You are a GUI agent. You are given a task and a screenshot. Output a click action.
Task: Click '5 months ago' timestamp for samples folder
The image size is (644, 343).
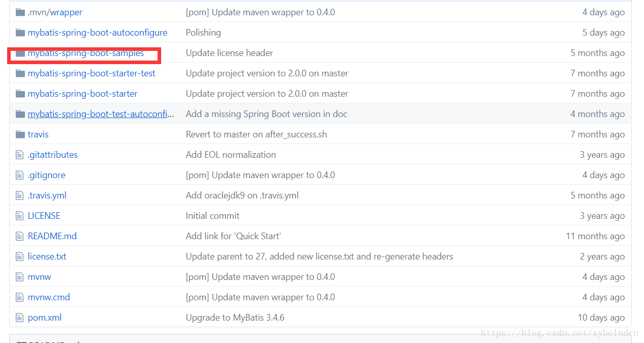(x=598, y=53)
